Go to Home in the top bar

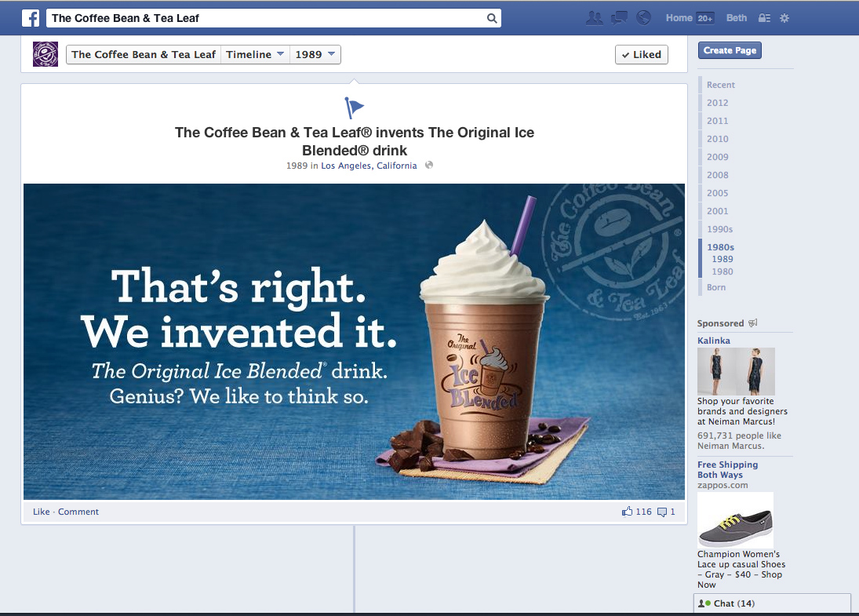coord(679,18)
